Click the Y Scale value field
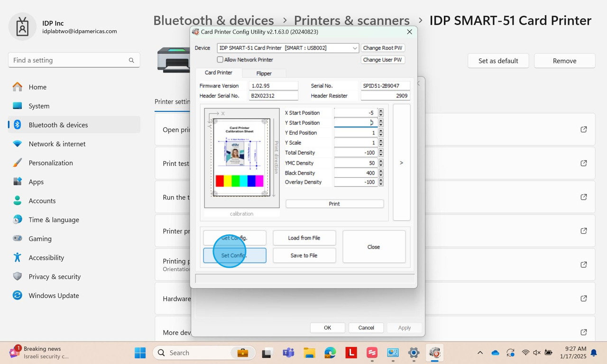 click(356, 143)
